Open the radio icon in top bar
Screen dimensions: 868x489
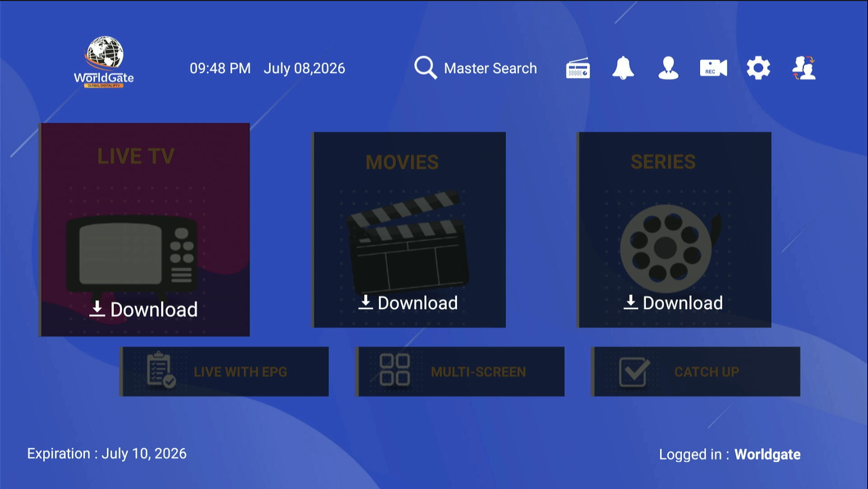[x=578, y=68]
